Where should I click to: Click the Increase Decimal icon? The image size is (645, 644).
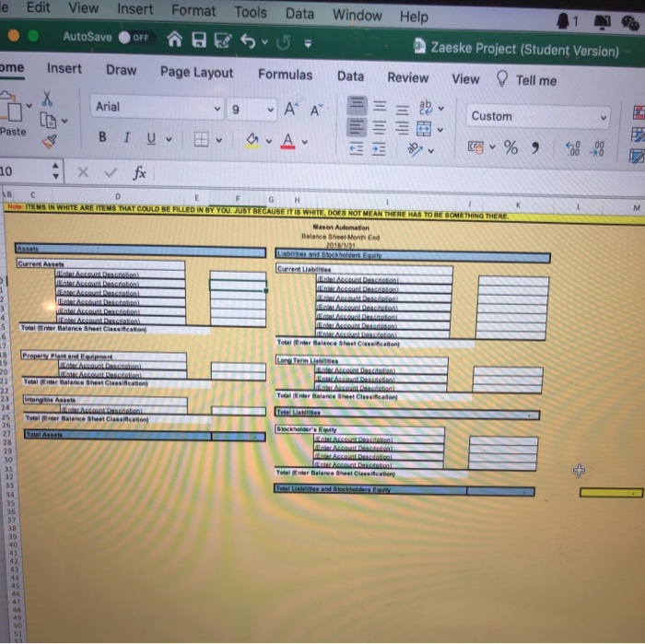573,149
